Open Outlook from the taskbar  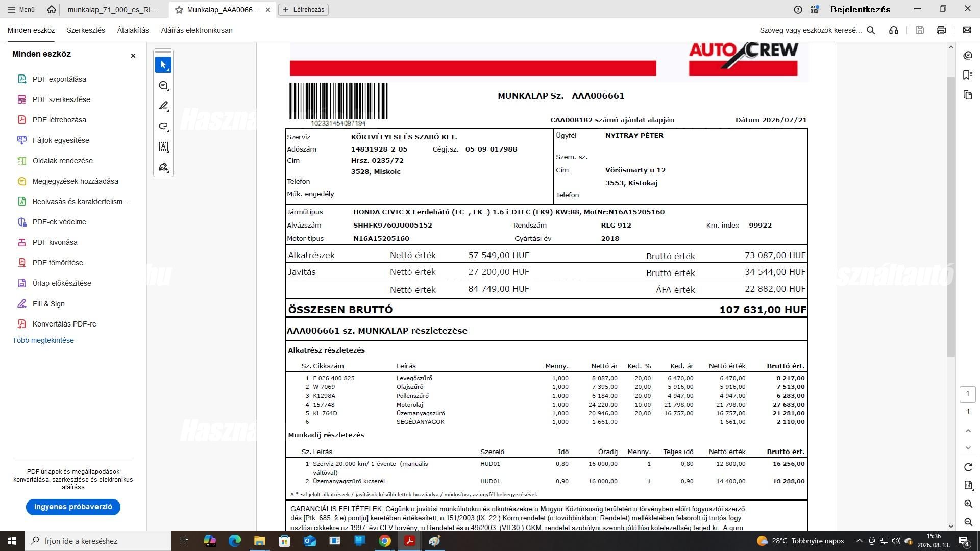pyautogui.click(x=310, y=541)
